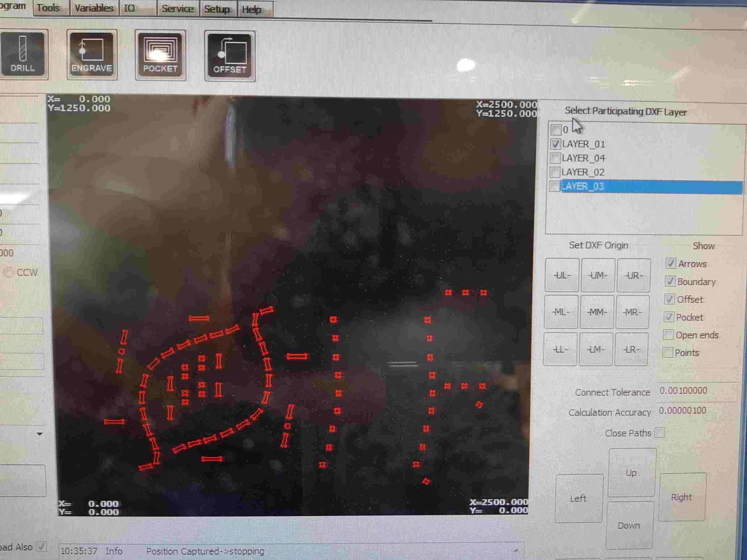
Task: Open the Tools menu tab
Action: 48,8
